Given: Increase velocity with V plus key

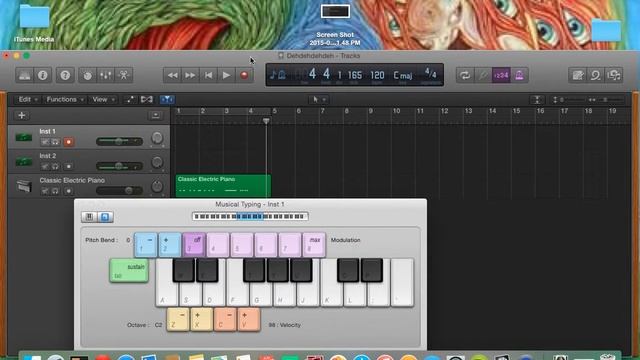Looking at the screenshot, I should coord(249,319).
